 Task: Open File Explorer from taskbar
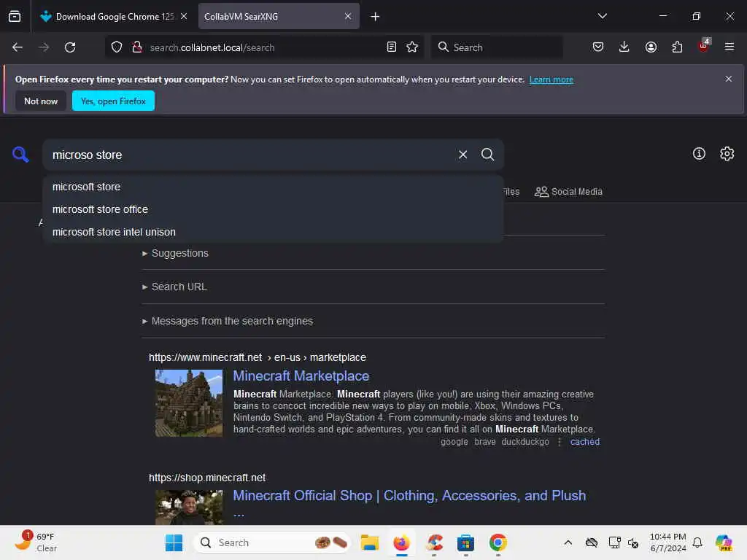370,542
